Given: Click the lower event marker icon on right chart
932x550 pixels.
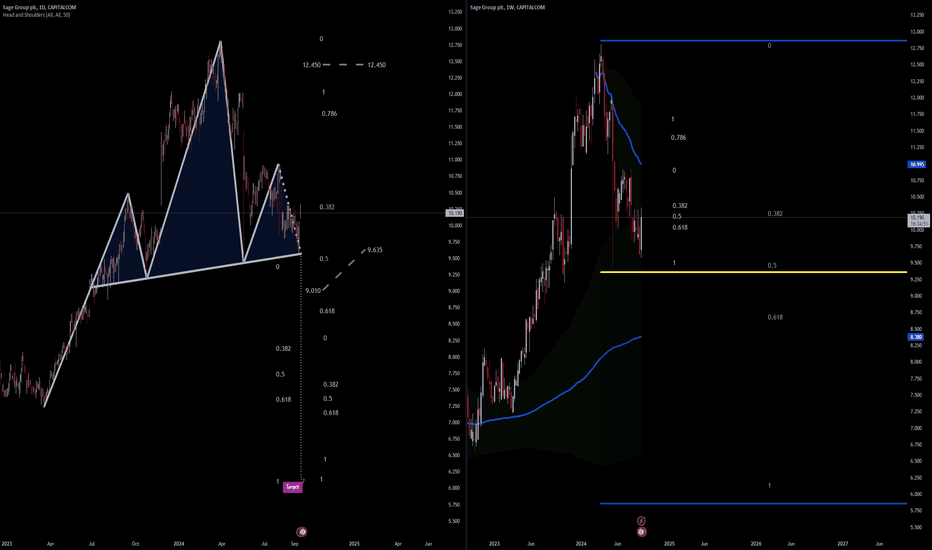Looking at the screenshot, I should tap(641, 532).
